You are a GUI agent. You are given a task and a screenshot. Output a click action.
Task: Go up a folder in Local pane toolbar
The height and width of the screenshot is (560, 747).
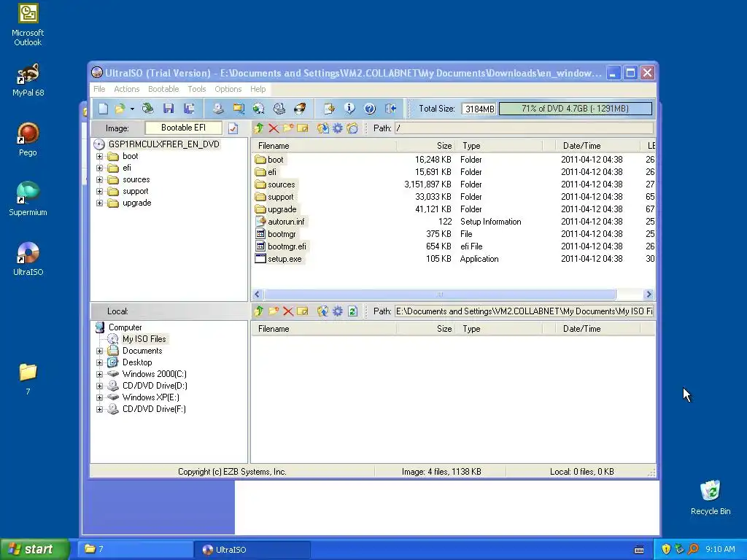pyautogui.click(x=259, y=311)
